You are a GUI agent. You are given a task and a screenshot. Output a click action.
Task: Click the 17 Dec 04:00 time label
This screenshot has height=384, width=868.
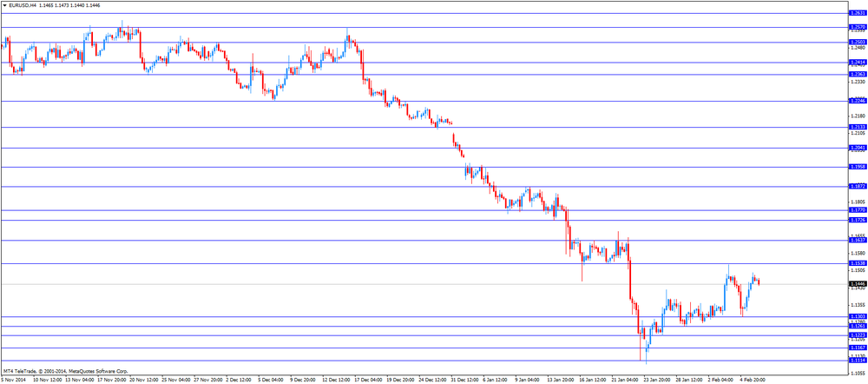367,381
